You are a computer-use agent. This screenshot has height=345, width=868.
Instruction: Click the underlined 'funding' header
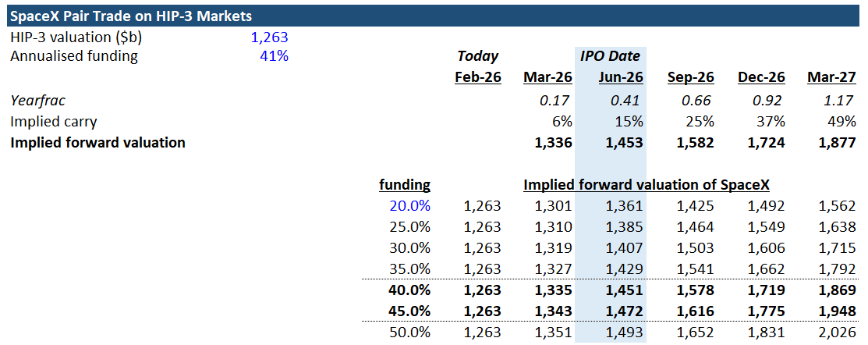(405, 184)
